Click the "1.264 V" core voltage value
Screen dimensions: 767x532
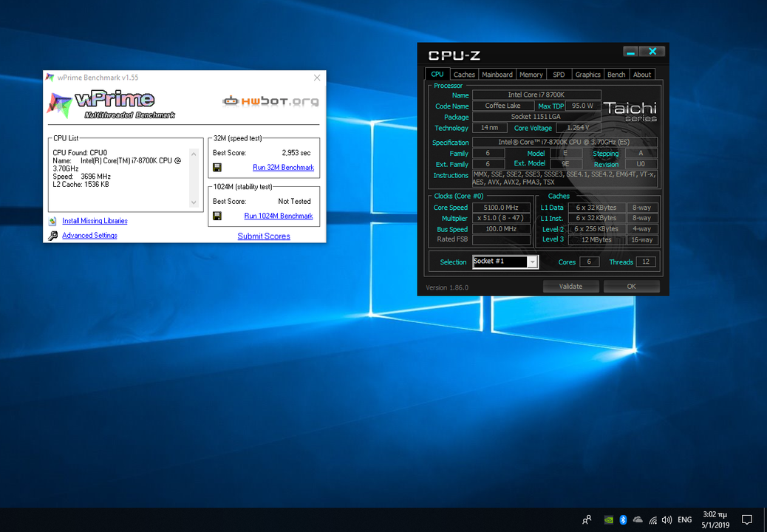click(x=578, y=128)
